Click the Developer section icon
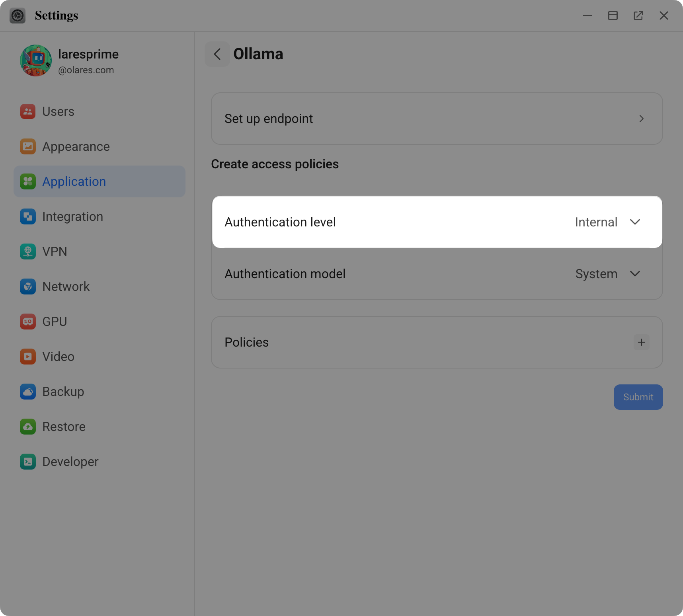This screenshot has height=616, width=683. click(x=27, y=462)
